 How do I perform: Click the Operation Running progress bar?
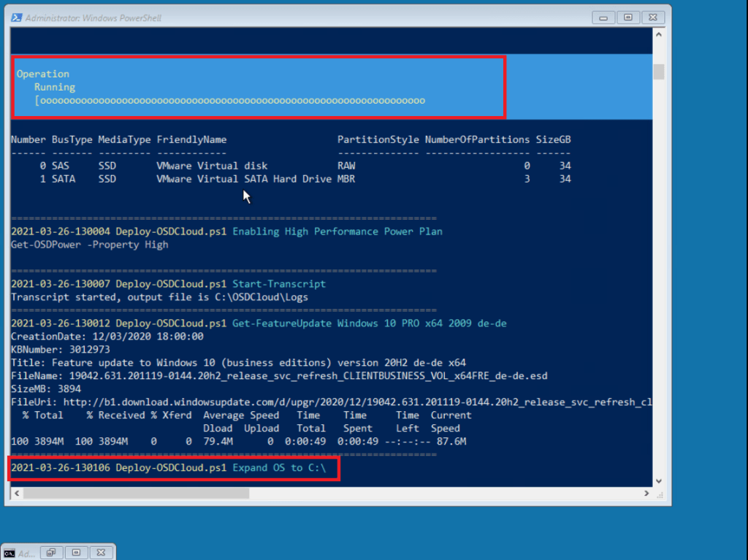pyautogui.click(x=230, y=101)
